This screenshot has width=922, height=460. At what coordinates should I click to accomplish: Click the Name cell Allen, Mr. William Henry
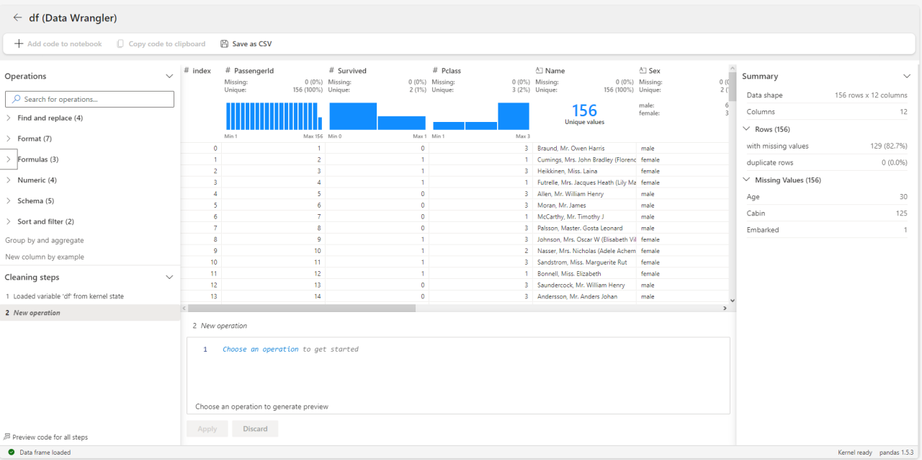pyautogui.click(x=584, y=194)
